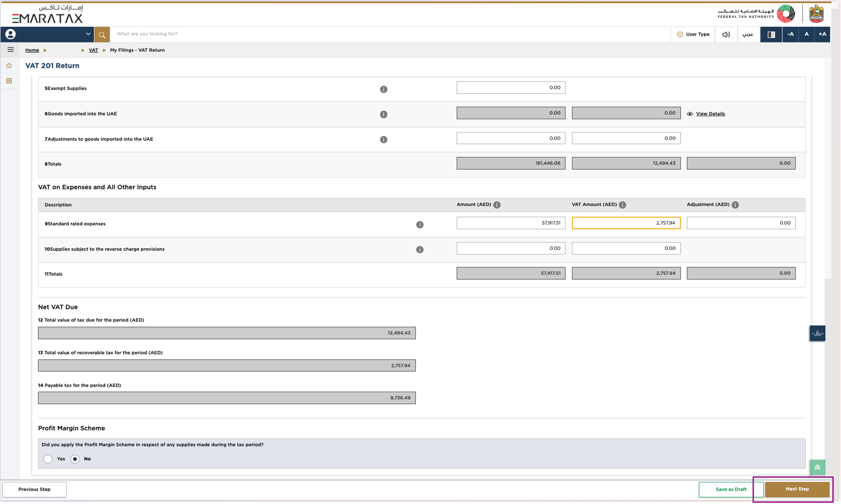View Details of goods imported
Viewport: 841px width, 504px height.
click(x=710, y=114)
